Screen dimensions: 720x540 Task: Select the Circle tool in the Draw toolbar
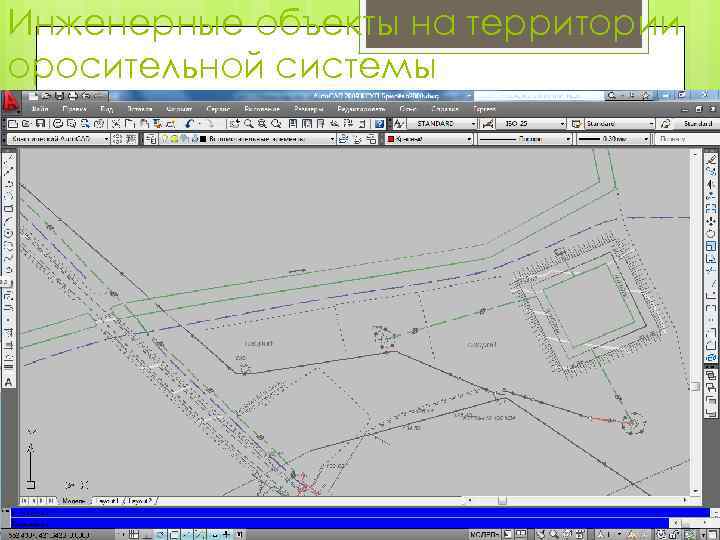[9, 234]
